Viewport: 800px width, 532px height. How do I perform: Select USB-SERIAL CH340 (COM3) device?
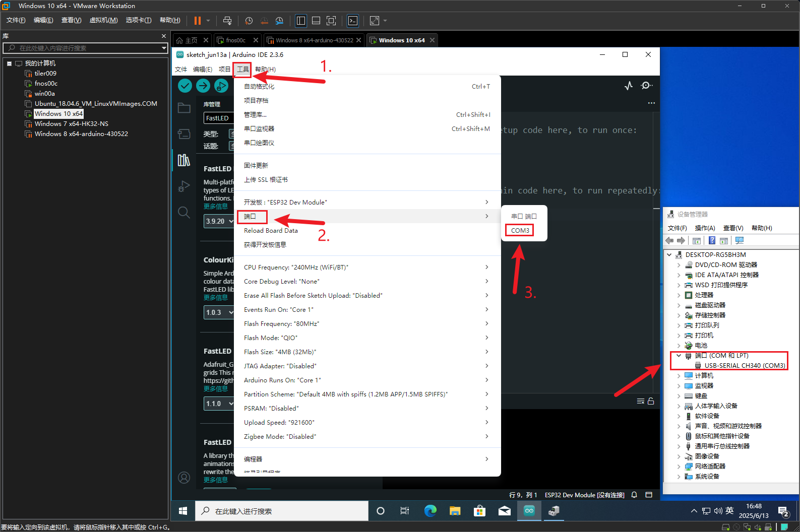745,366
